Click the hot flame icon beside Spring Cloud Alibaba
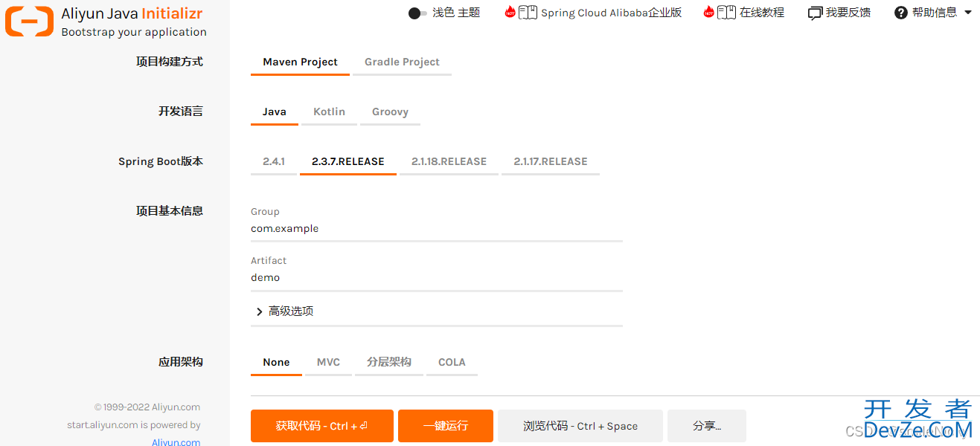The image size is (980, 446). 510,12
